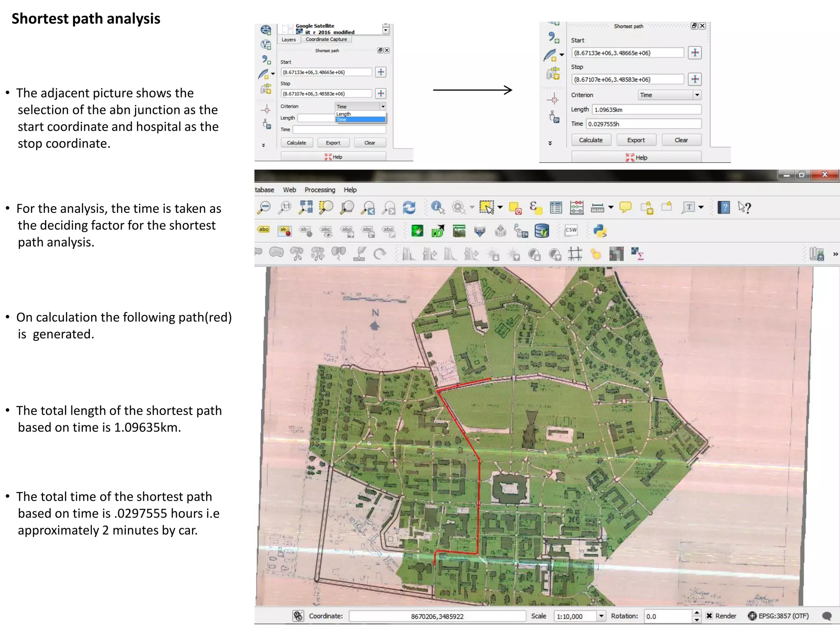Image resolution: width=840 pixels, height=630 pixels.
Task: Expand the measure tool dropdown arrow
Action: pyautogui.click(x=611, y=208)
